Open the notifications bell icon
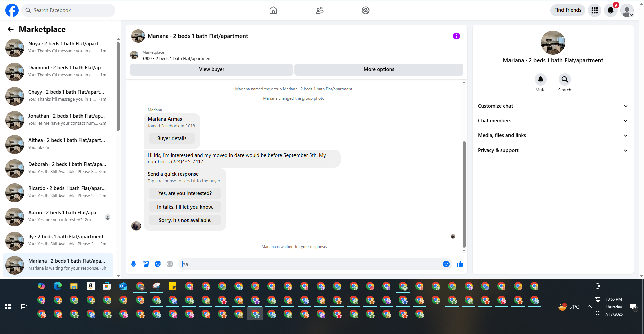Screen dimensions: 644x334 coord(611,10)
